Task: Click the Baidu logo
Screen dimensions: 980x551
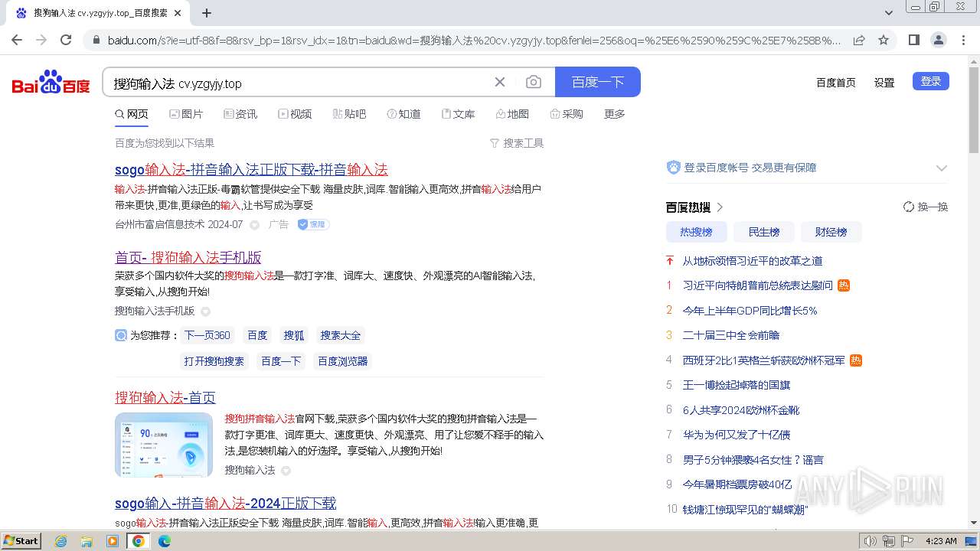Action: click(51, 82)
